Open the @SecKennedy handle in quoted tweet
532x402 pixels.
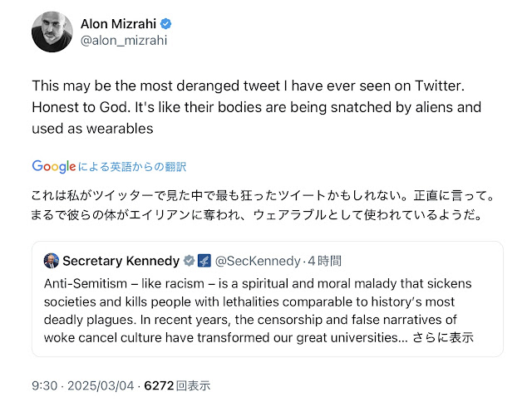253,261
